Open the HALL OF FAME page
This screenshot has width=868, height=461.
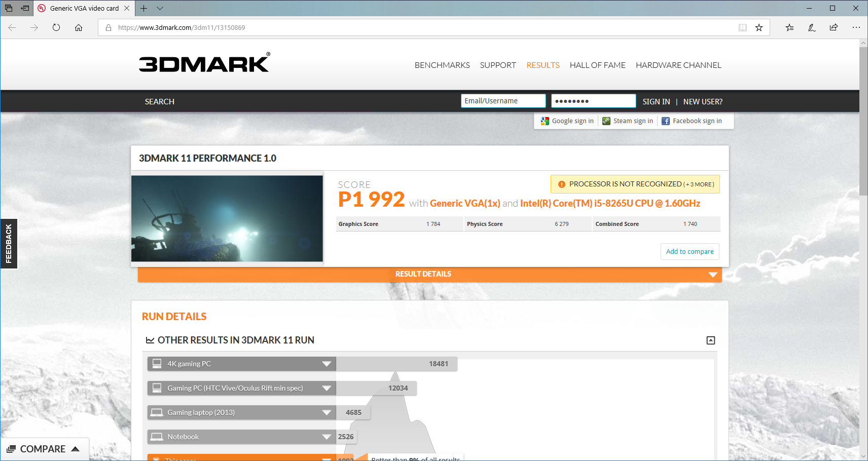tap(597, 65)
